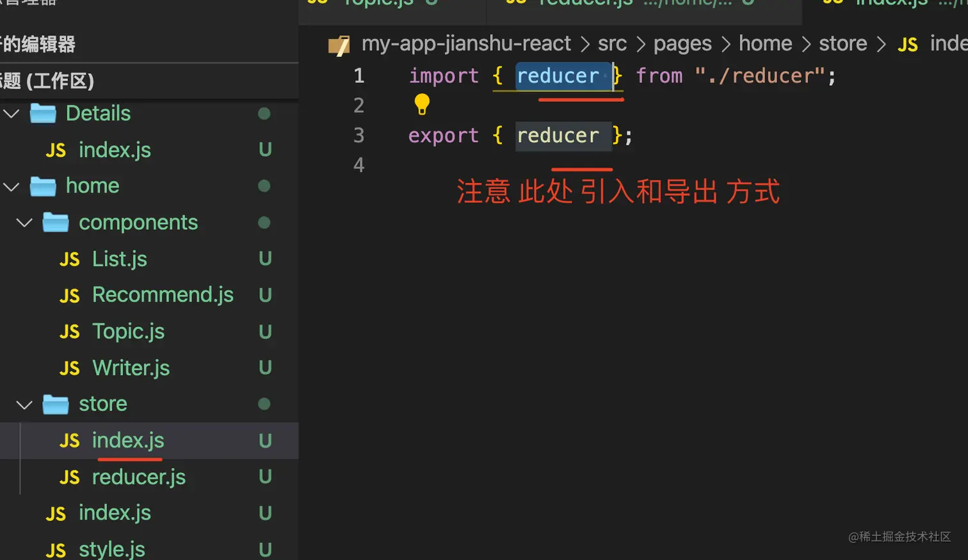Collapse the store folder chevron
The width and height of the screenshot is (968, 560).
24,404
